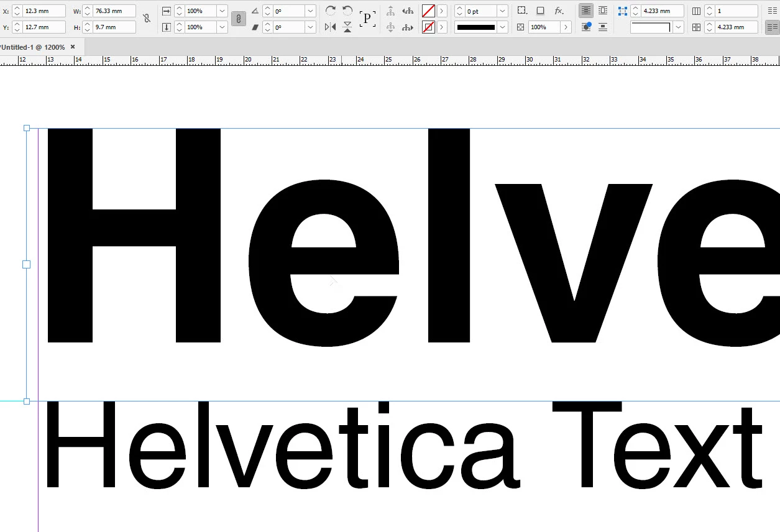Screen dimensions: 780x532
Task: Click the P flip/rotate indicator icon
Action: [x=368, y=19]
